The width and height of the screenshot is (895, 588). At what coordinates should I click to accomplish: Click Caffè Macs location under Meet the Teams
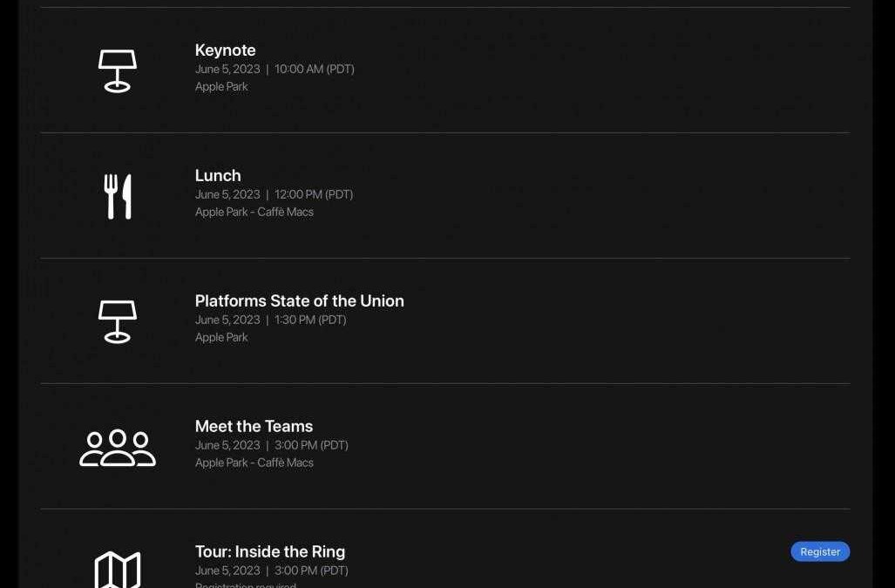pyautogui.click(x=254, y=463)
